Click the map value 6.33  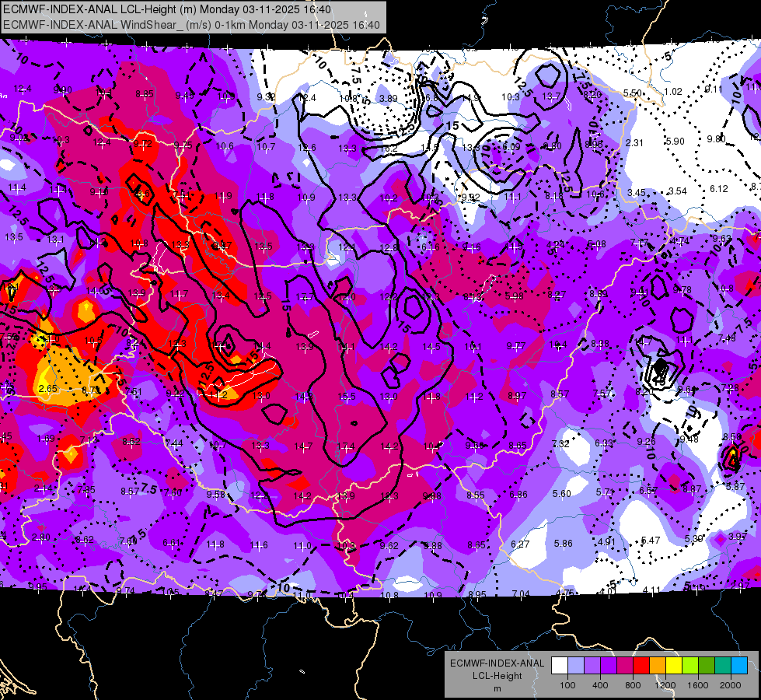point(604,443)
